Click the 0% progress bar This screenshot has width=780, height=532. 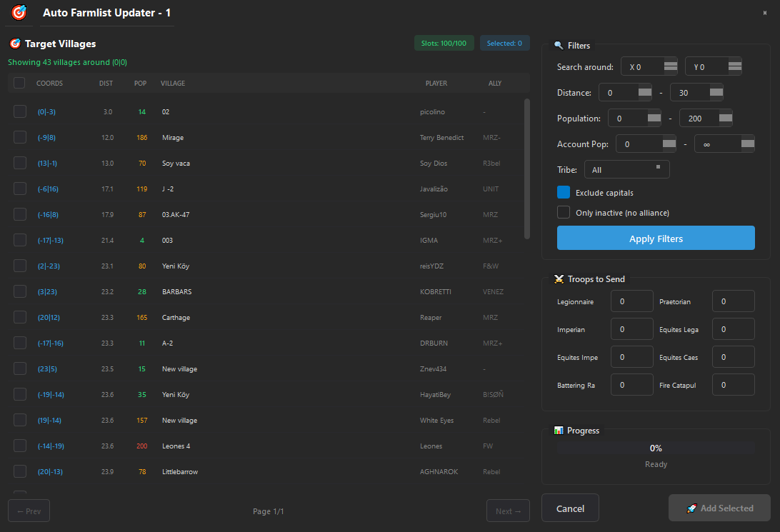[x=655, y=448]
